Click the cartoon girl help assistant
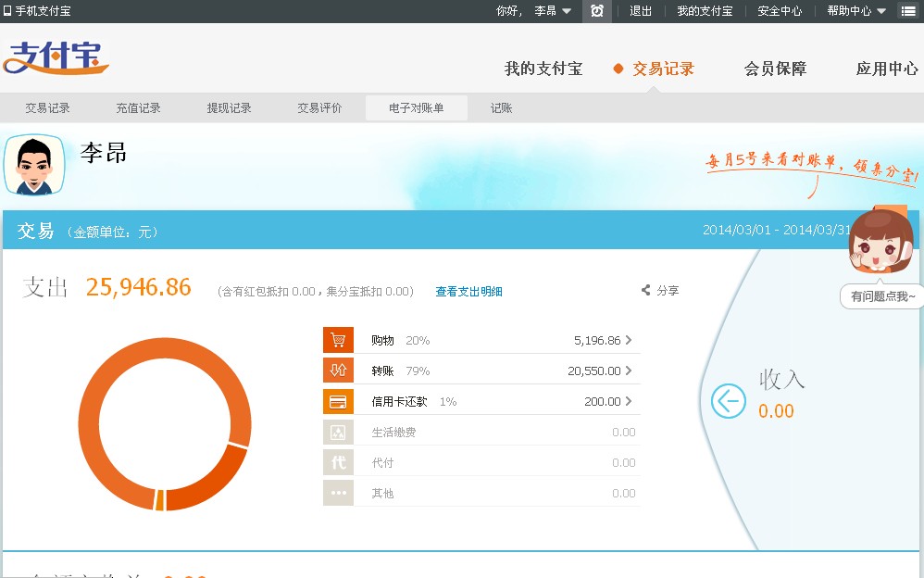 [x=880, y=243]
